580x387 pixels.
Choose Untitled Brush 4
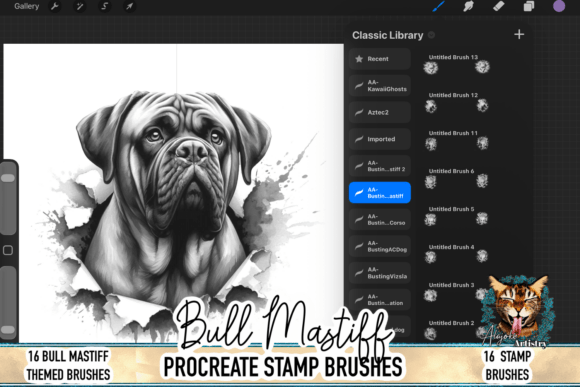(x=457, y=254)
